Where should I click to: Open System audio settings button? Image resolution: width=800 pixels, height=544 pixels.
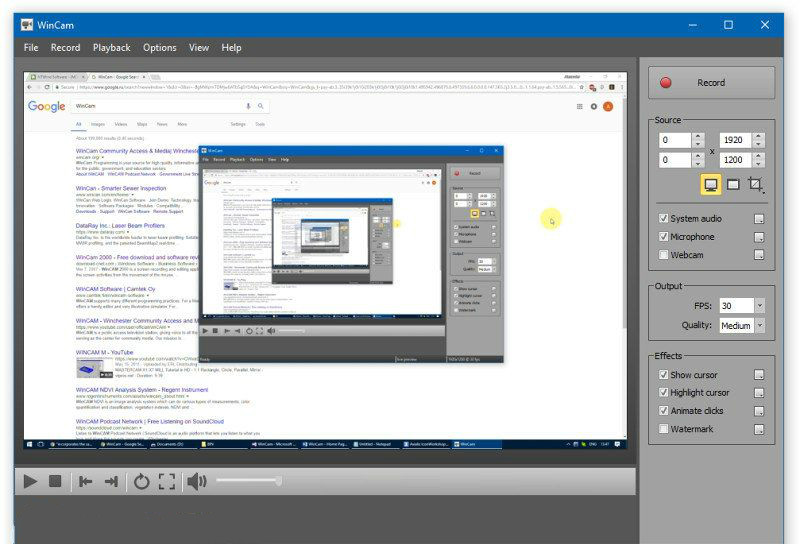(x=759, y=219)
